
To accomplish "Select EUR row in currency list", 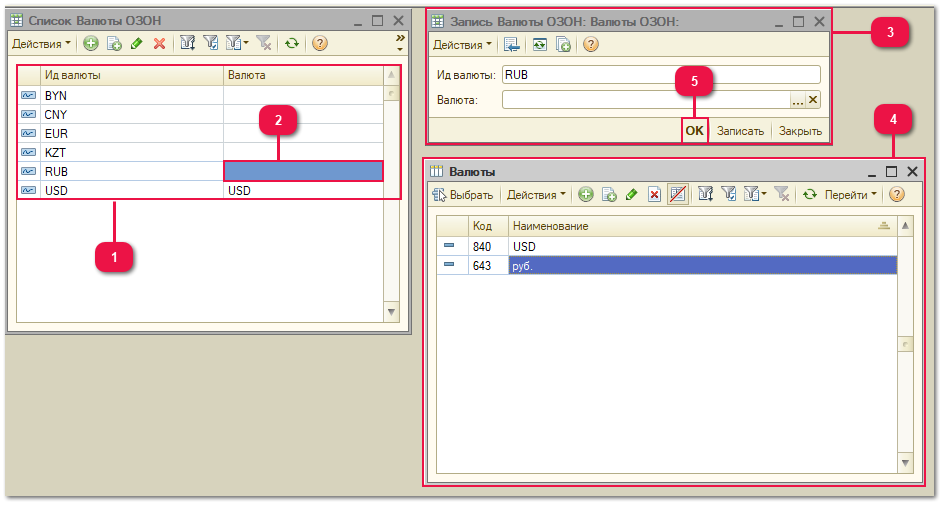I will pos(200,133).
